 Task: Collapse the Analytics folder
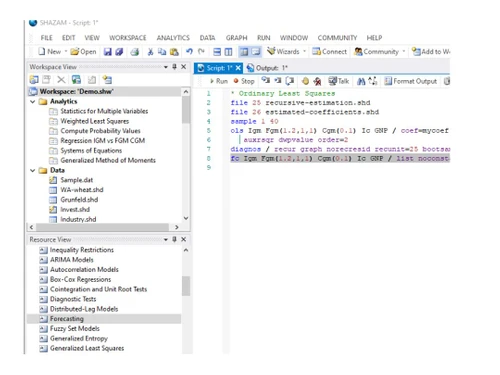pos(32,101)
